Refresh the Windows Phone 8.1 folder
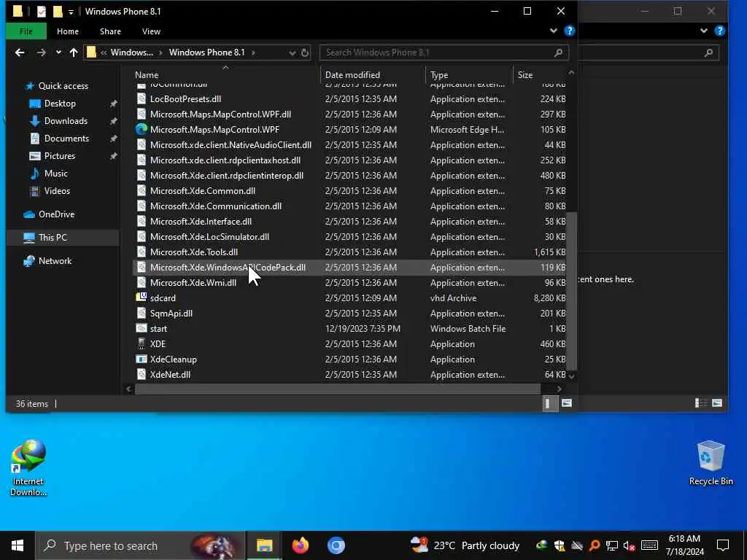This screenshot has width=747, height=560. pos(305,52)
